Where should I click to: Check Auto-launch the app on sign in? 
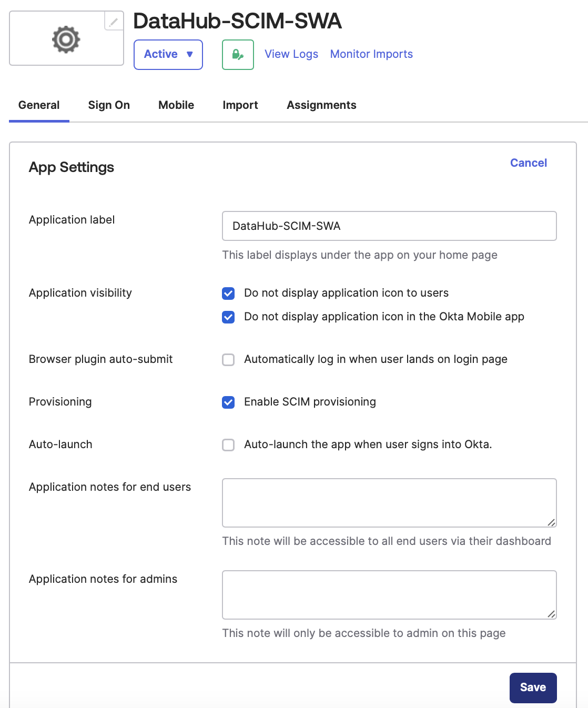point(228,444)
